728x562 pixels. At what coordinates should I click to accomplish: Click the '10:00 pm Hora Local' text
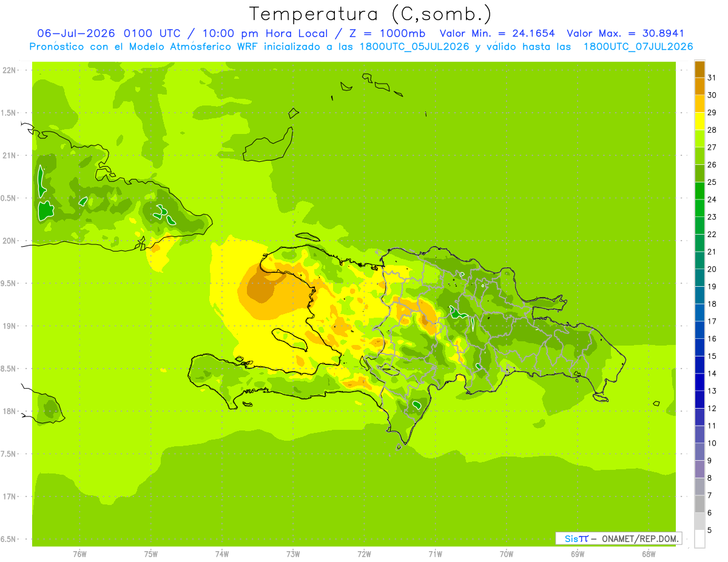point(265,33)
